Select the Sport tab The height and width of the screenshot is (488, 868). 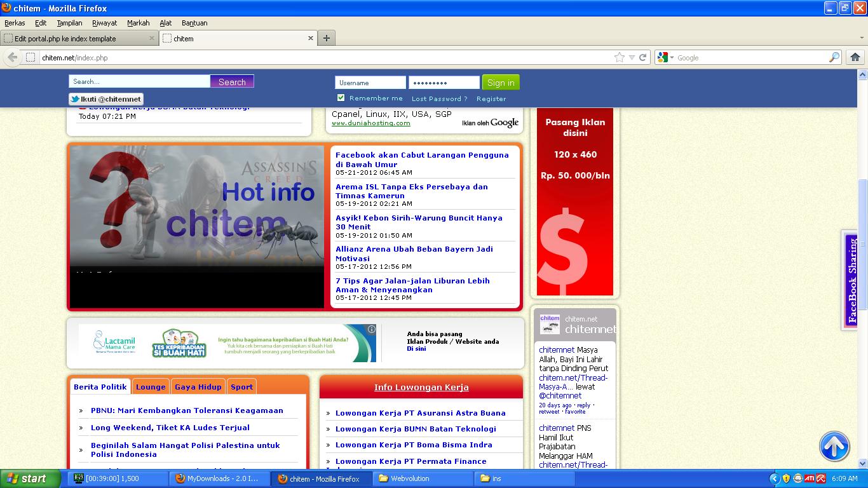point(241,387)
